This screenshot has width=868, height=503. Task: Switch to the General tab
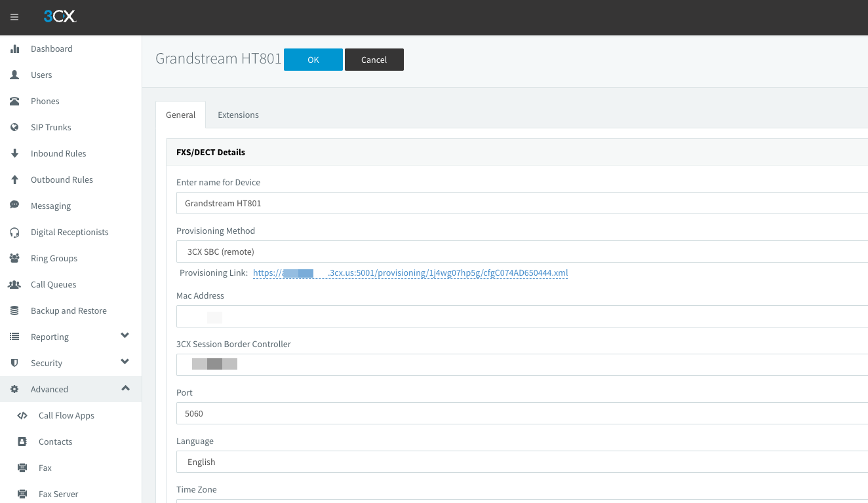coord(180,115)
